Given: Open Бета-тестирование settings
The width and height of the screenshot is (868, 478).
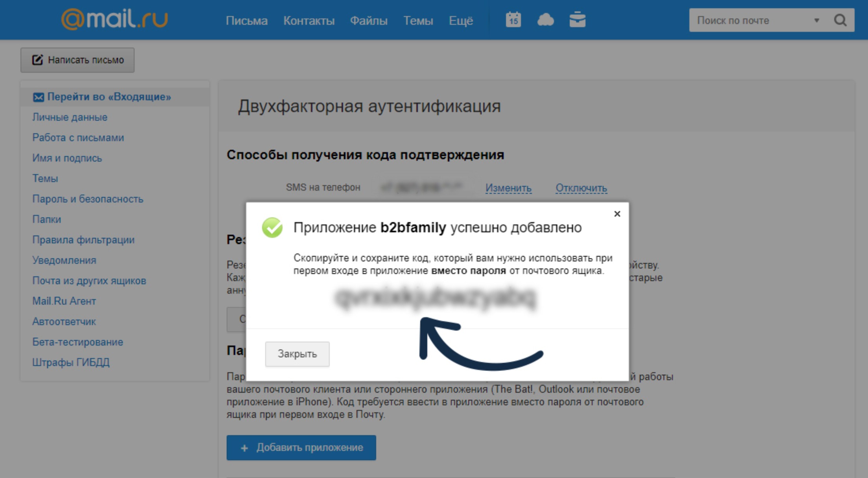Looking at the screenshot, I should tap(78, 342).
